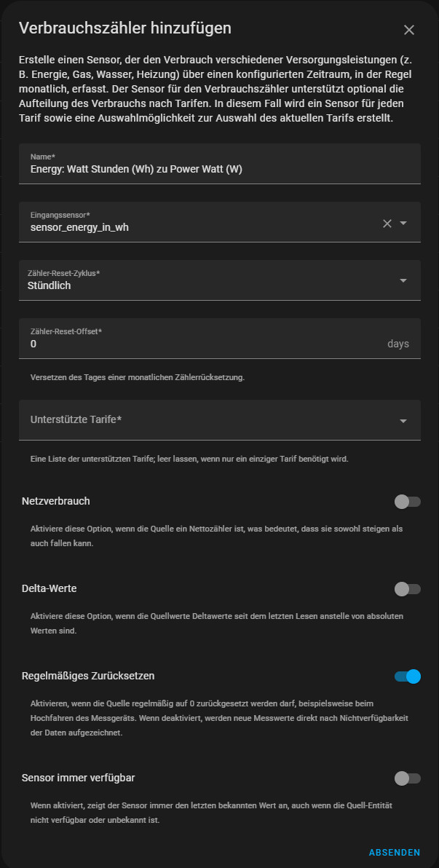This screenshot has height=868, width=439.
Task: Click the Zähler-Reset-Offset number field
Action: coord(204,344)
